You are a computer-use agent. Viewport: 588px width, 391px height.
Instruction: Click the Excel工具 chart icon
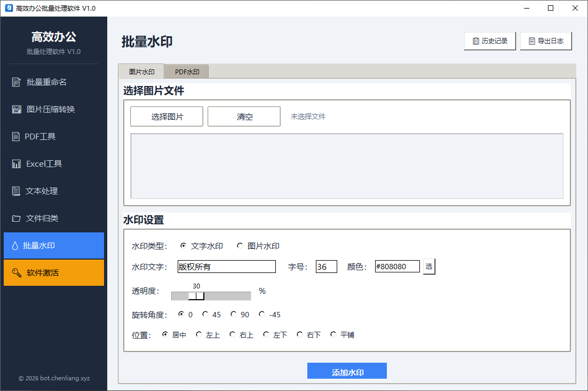[16, 164]
